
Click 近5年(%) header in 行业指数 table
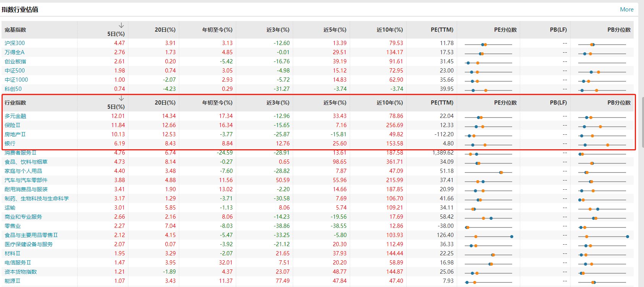point(335,103)
